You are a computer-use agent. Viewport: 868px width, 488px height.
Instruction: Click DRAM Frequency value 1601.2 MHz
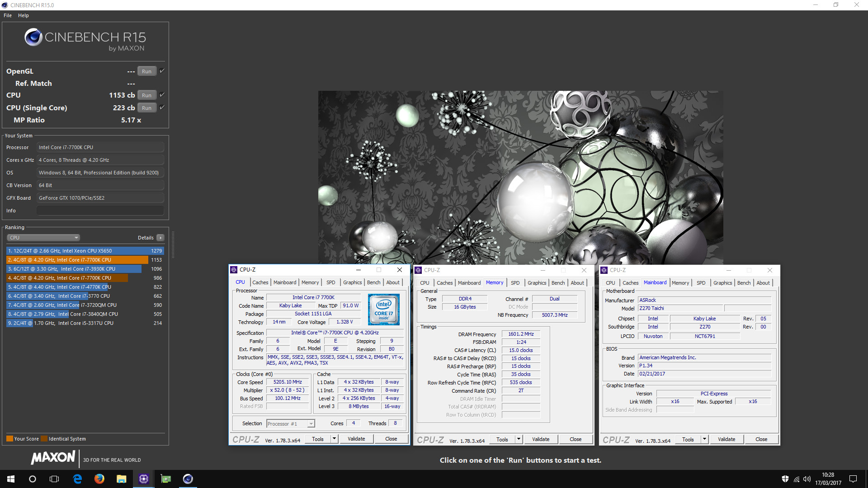pyautogui.click(x=521, y=334)
